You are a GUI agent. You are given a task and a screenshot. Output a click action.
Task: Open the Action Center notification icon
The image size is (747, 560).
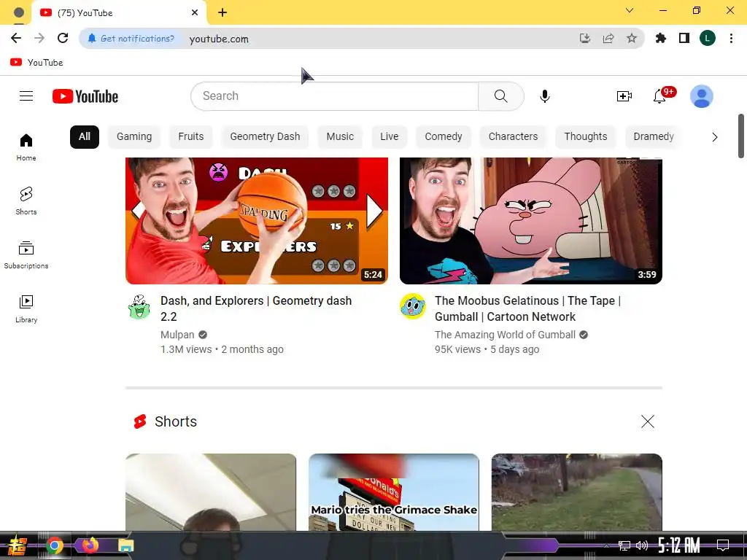coord(723,545)
